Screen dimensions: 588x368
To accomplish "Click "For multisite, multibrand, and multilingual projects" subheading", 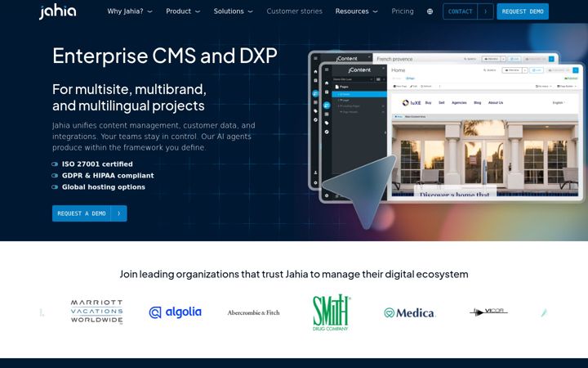I will [x=129, y=97].
